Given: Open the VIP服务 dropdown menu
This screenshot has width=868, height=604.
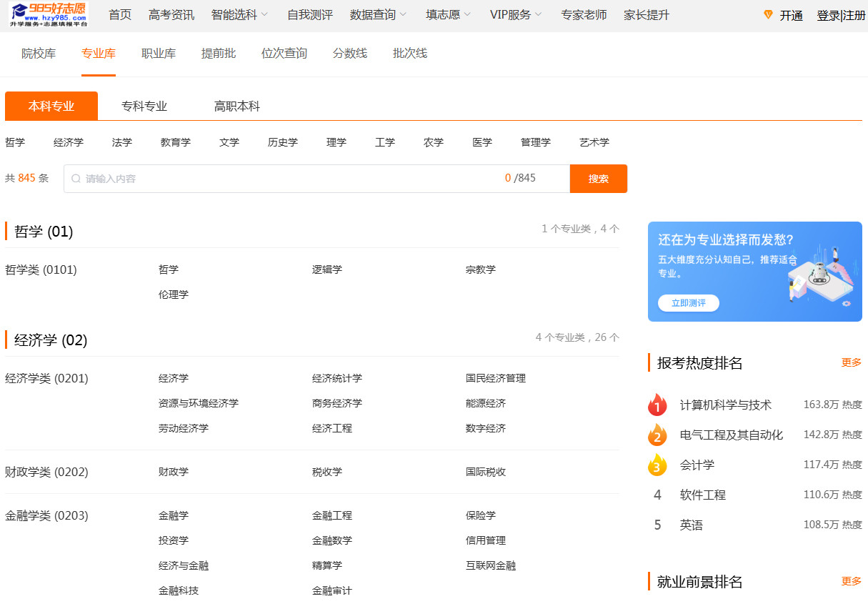Looking at the screenshot, I should pyautogui.click(x=516, y=15).
